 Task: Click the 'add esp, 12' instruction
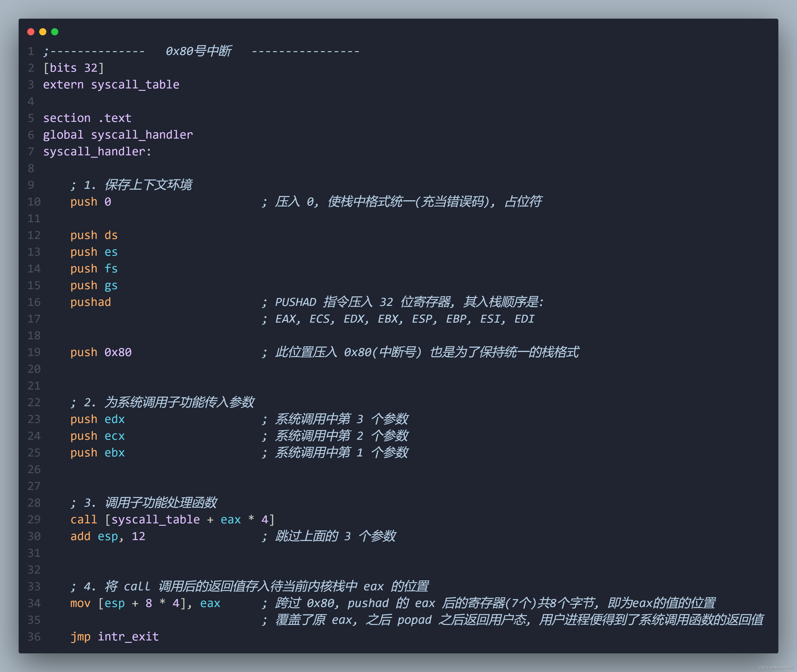pos(108,536)
